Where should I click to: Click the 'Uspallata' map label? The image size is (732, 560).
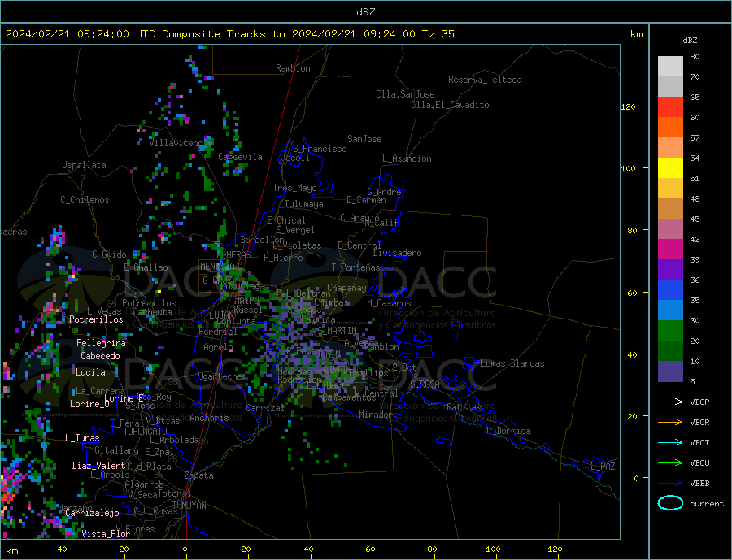[x=84, y=165]
